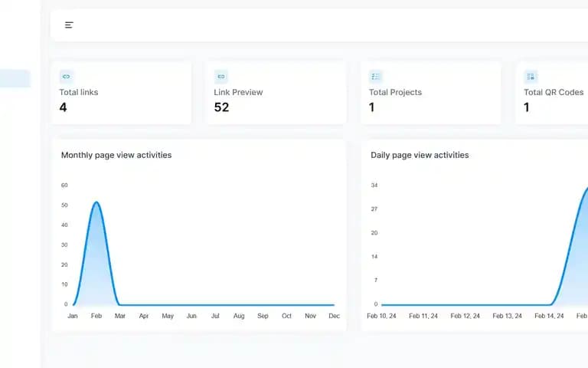Click the 34 y-axis label on daily chart
The height and width of the screenshot is (368, 588).
(374, 185)
